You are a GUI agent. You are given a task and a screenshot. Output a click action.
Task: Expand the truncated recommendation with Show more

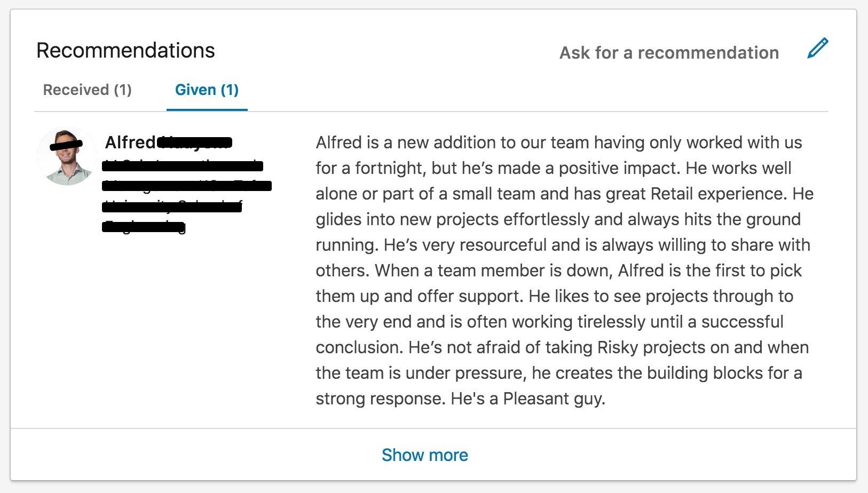(x=424, y=455)
